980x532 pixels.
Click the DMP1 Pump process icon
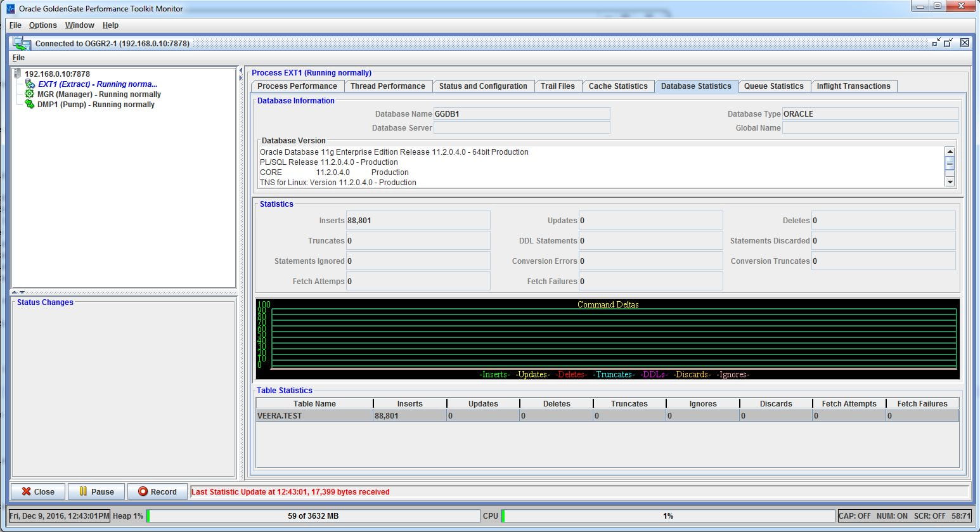point(29,104)
